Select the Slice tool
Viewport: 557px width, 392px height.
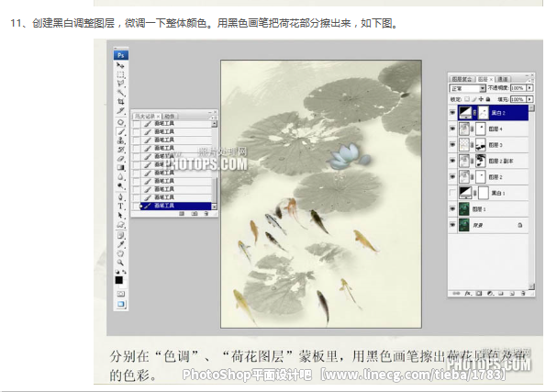(x=120, y=110)
